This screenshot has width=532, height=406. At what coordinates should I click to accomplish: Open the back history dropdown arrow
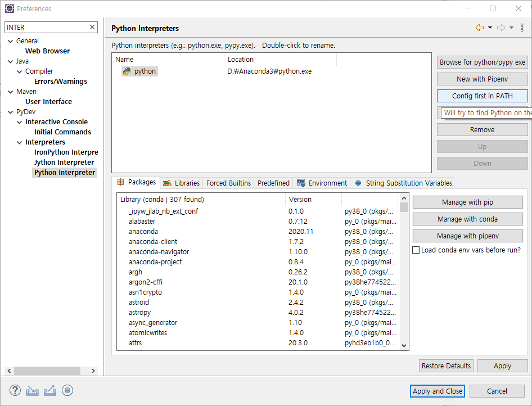click(490, 28)
